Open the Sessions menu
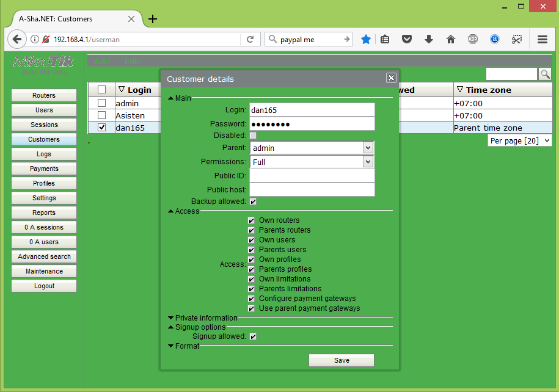This screenshot has width=559, height=392. coord(44,125)
